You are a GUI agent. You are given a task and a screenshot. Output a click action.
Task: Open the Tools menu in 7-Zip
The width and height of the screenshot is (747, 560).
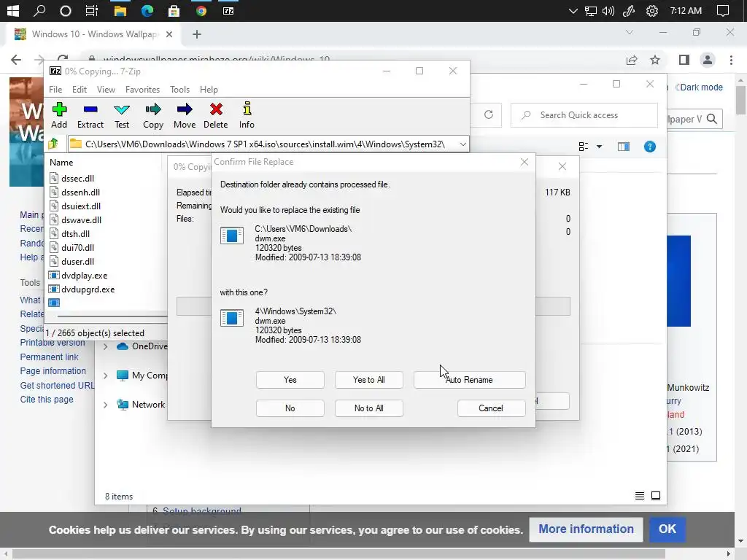pos(179,90)
